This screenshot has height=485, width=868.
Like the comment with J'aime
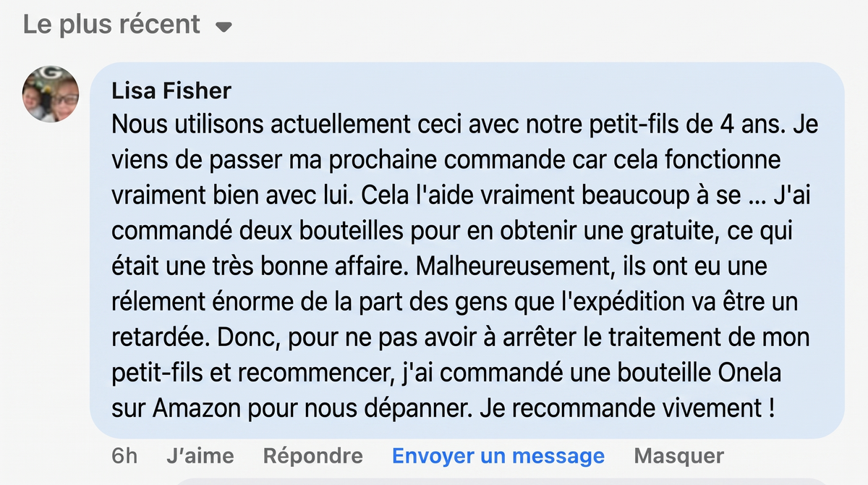[x=200, y=456]
